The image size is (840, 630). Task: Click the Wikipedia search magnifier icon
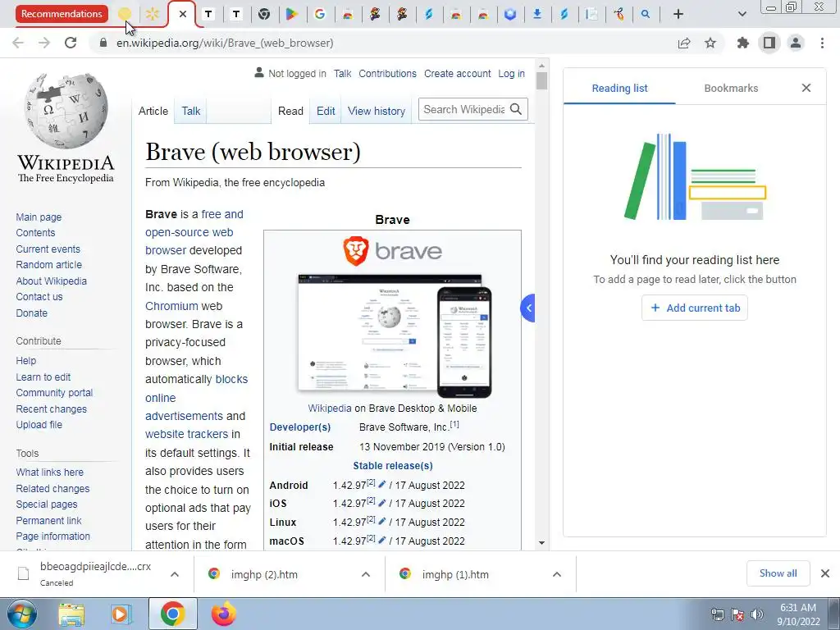pos(516,109)
